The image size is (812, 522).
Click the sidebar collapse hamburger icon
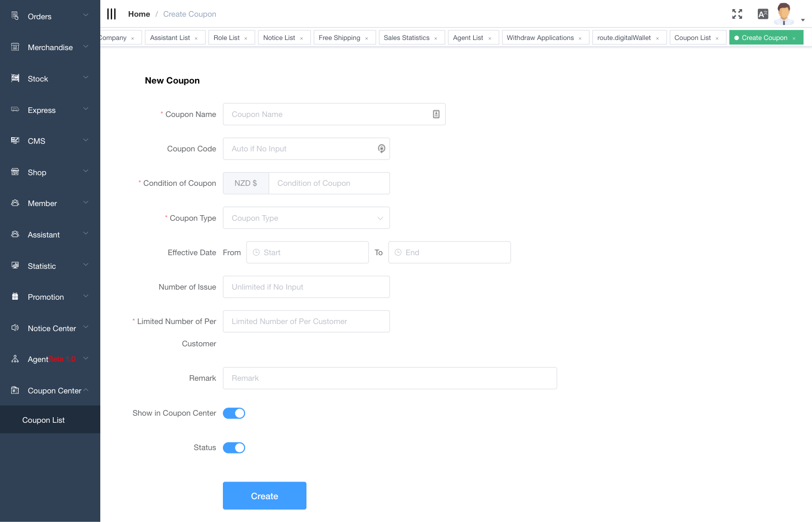pyautogui.click(x=111, y=14)
